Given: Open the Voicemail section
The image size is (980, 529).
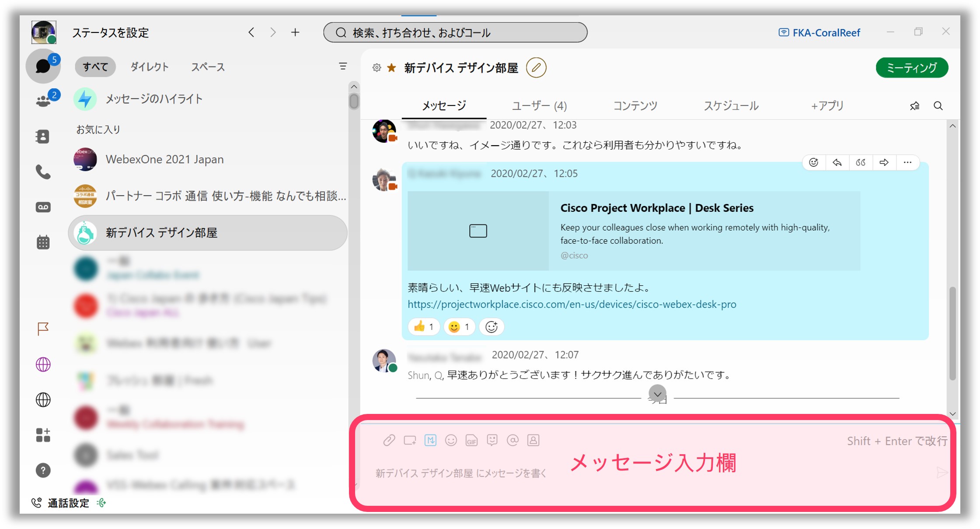Looking at the screenshot, I should pos(42,207).
